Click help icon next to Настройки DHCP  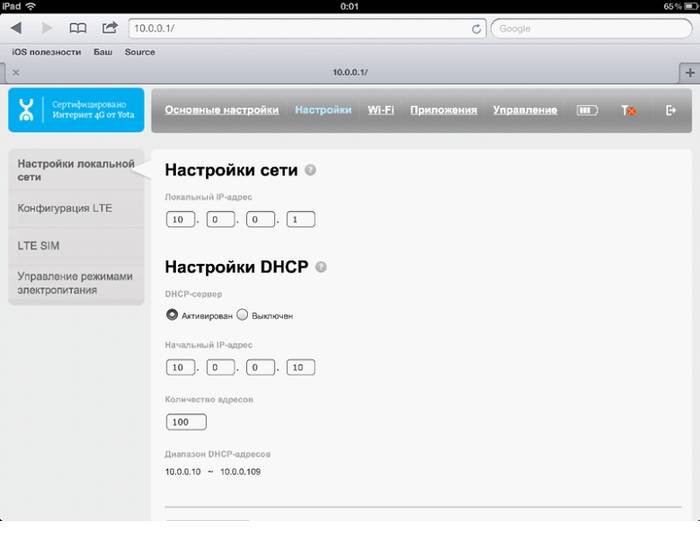pos(321,267)
